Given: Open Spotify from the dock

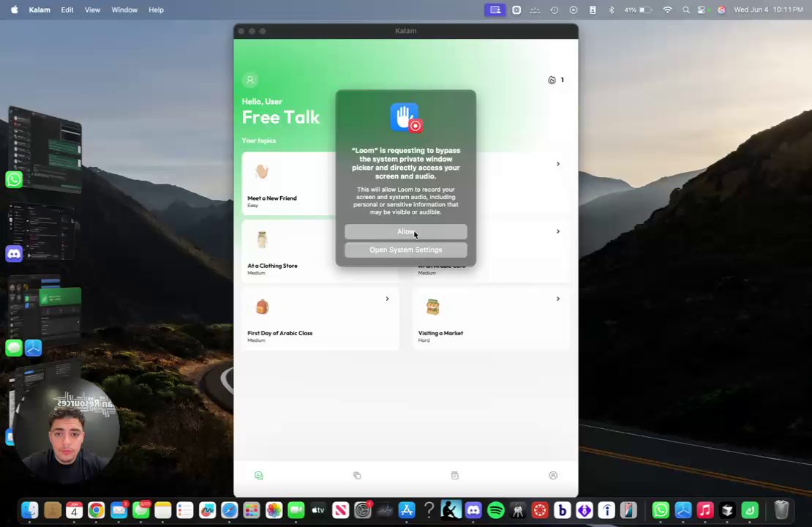Looking at the screenshot, I should pyautogui.click(x=495, y=510).
